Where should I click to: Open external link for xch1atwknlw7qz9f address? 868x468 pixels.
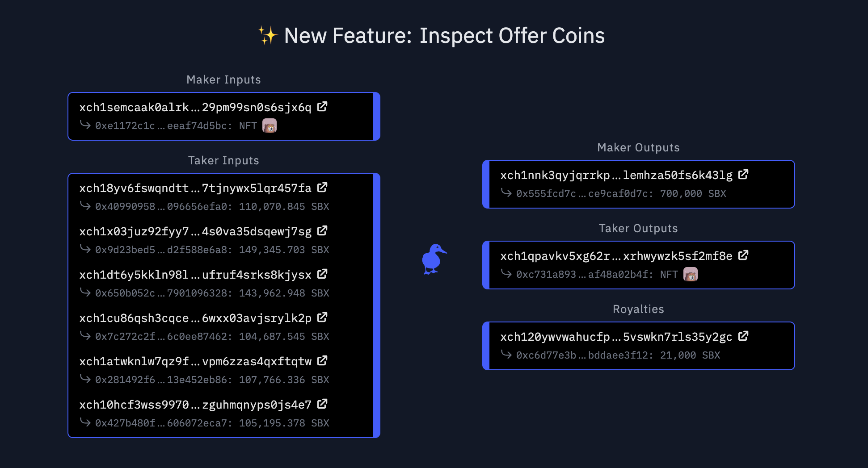click(322, 361)
